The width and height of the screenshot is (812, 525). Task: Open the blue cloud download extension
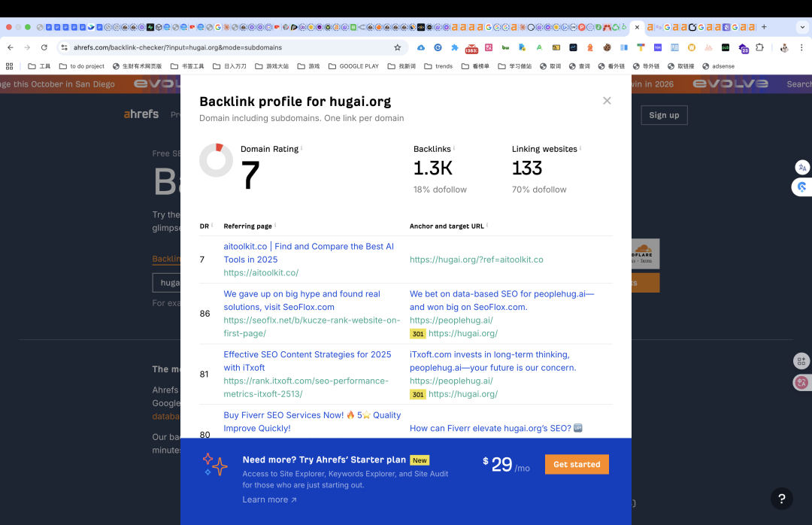point(421,47)
